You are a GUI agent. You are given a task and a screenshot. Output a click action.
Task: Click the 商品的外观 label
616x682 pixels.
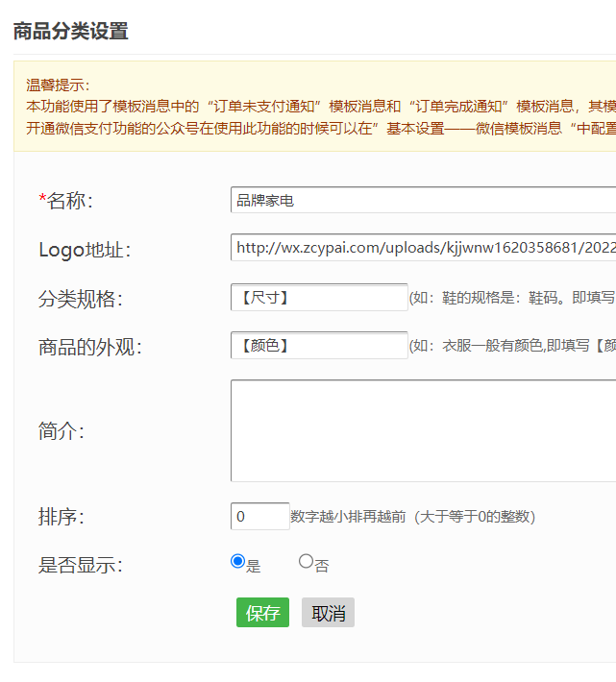pyautogui.click(x=90, y=347)
